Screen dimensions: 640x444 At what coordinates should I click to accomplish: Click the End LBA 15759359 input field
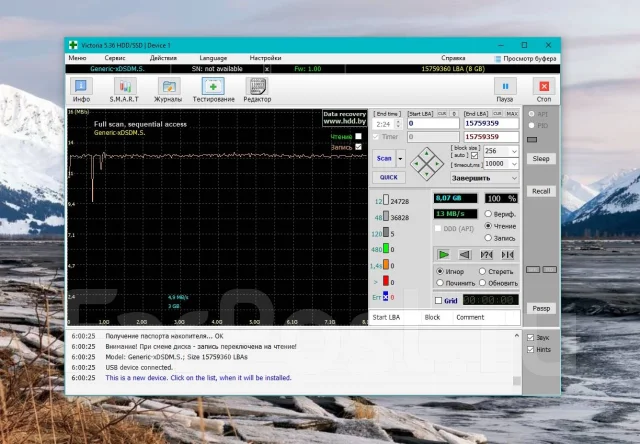coord(491,123)
